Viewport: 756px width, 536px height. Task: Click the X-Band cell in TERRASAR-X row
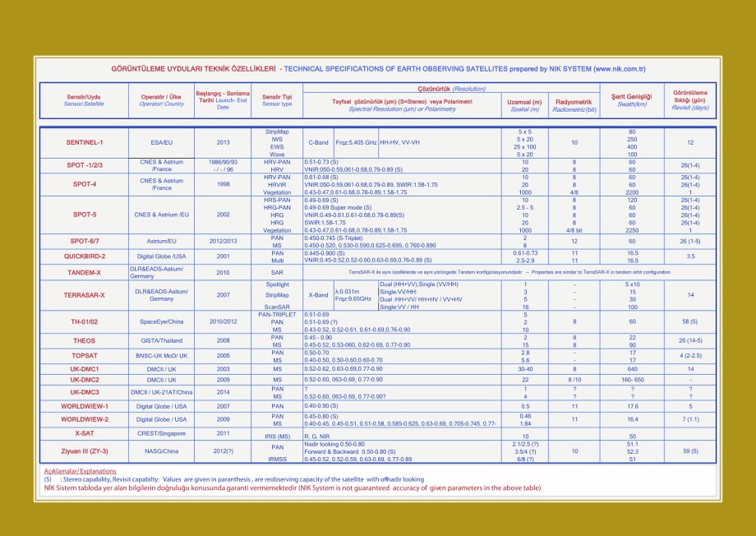coord(318,295)
